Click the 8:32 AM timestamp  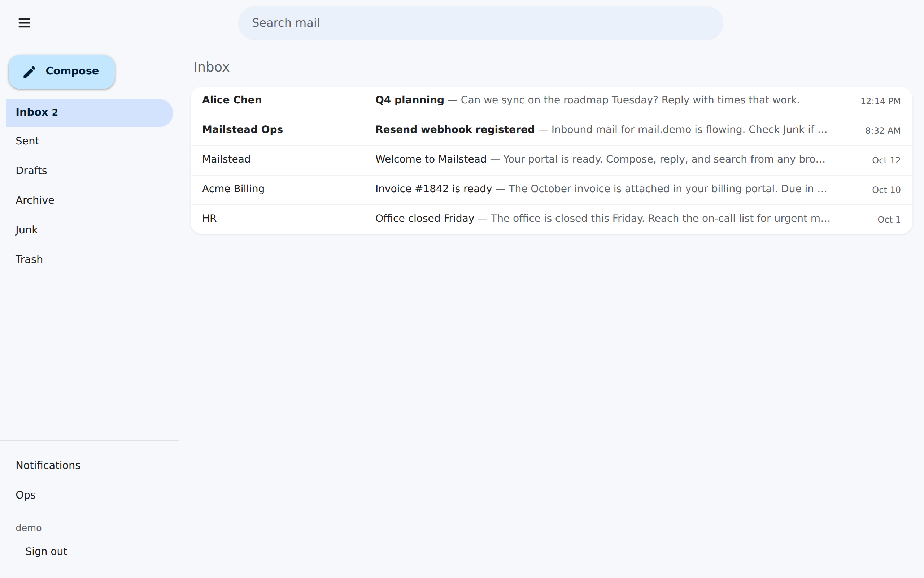click(882, 131)
